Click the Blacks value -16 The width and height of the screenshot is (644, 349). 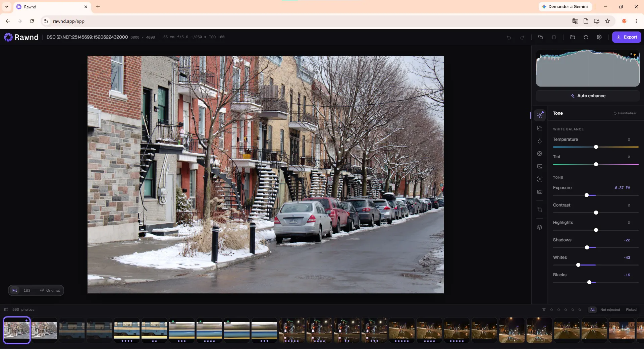click(x=627, y=275)
